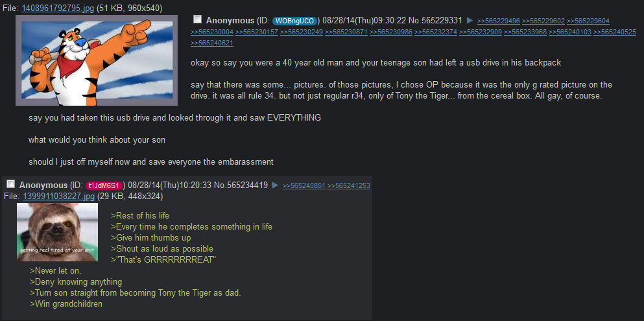
Task: Follow backlink >>565229602
Action: click(543, 21)
